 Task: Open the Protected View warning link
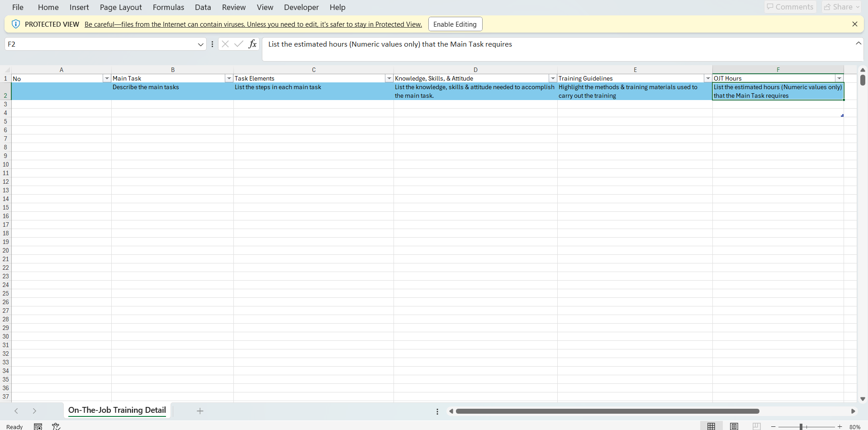tap(252, 24)
